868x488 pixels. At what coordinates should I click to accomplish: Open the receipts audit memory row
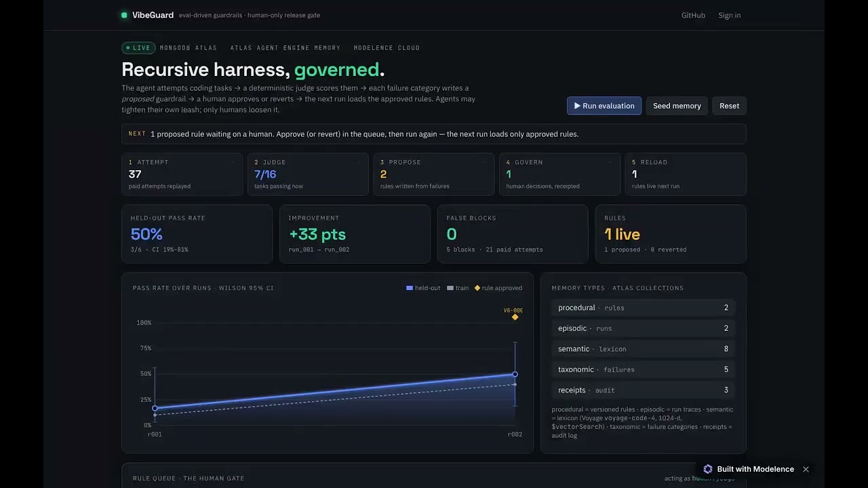643,390
